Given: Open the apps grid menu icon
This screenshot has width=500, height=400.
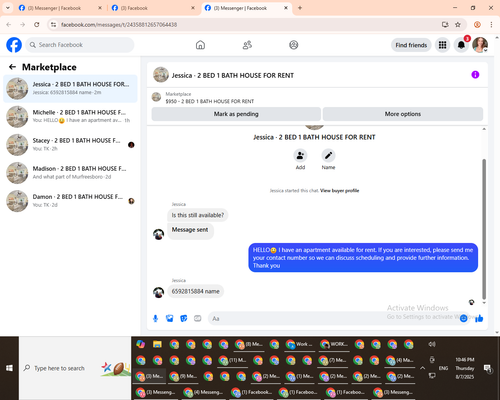Looking at the screenshot, I should pos(442,45).
